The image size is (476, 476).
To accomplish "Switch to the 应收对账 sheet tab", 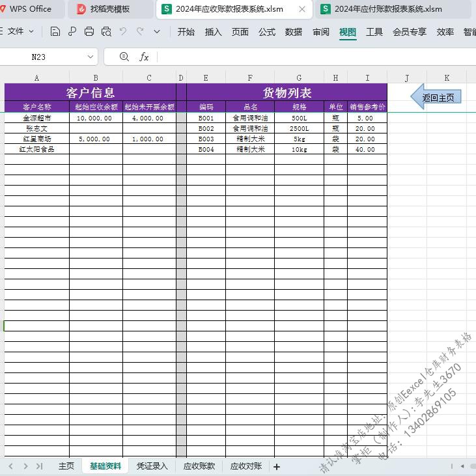I will coord(245,466).
